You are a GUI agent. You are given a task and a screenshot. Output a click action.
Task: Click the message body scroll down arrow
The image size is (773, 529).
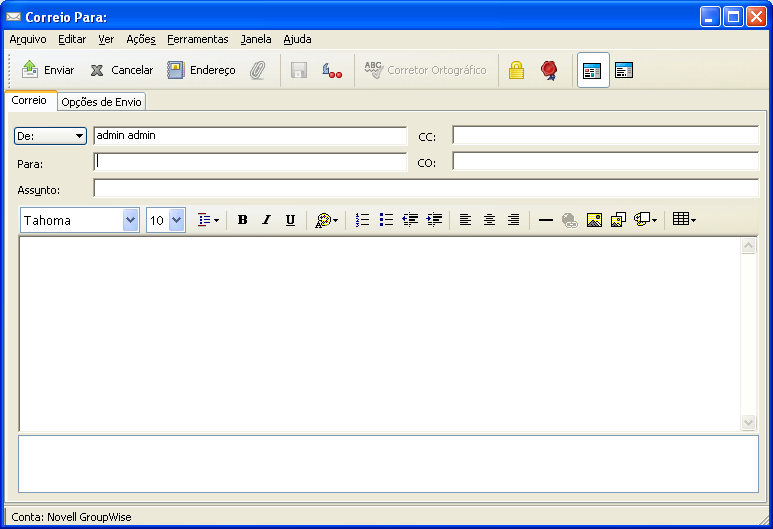[x=748, y=422]
